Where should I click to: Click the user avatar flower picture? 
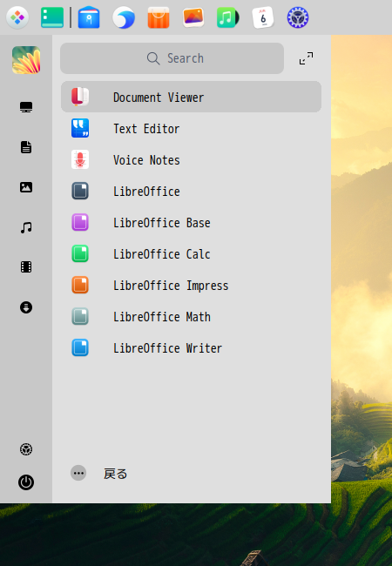tap(26, 60)
